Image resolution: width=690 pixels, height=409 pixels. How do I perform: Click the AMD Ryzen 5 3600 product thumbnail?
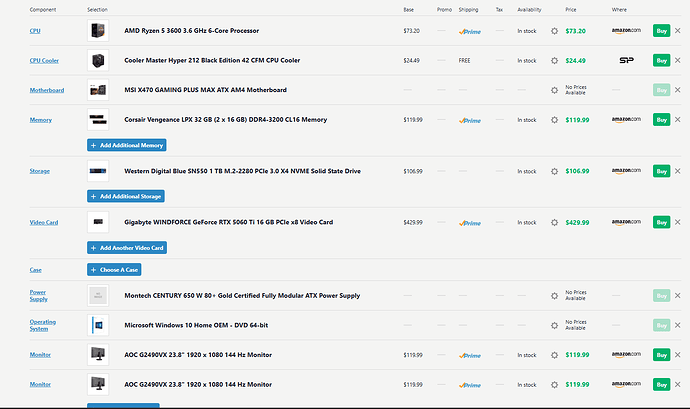pyautogui.click(x=98, y=31)
